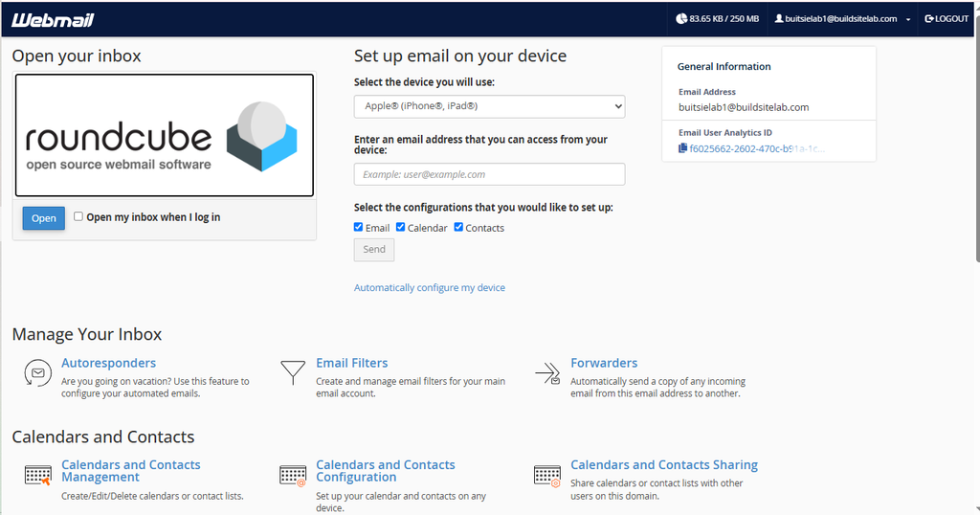
Task: Click the Webmail logo
Action: click(x=53, y=20)
